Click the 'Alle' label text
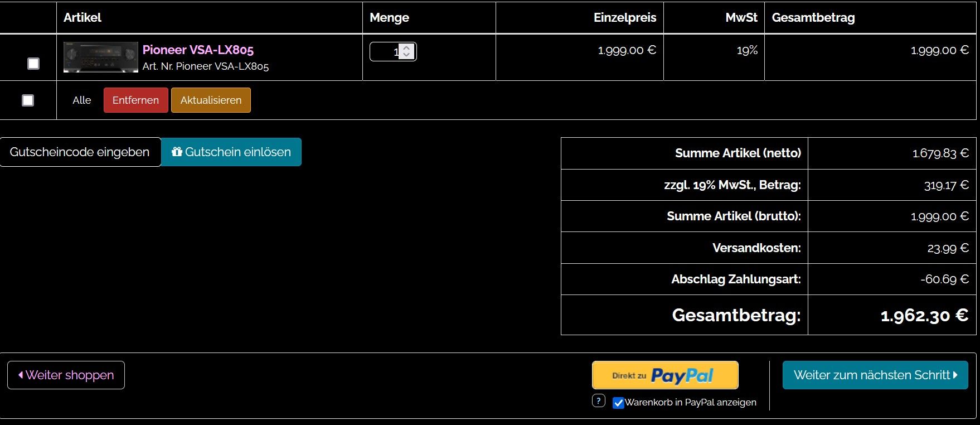Viewport: 980px width, 425px height. tap(82, 100)
